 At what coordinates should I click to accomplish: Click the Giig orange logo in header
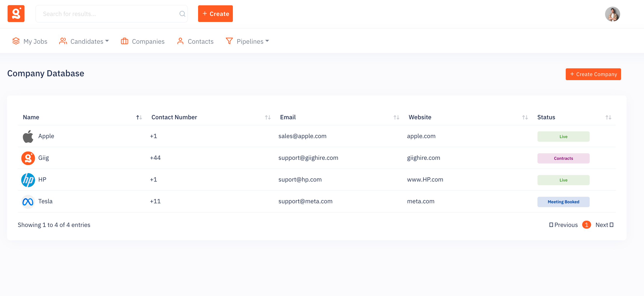[16, 14]
